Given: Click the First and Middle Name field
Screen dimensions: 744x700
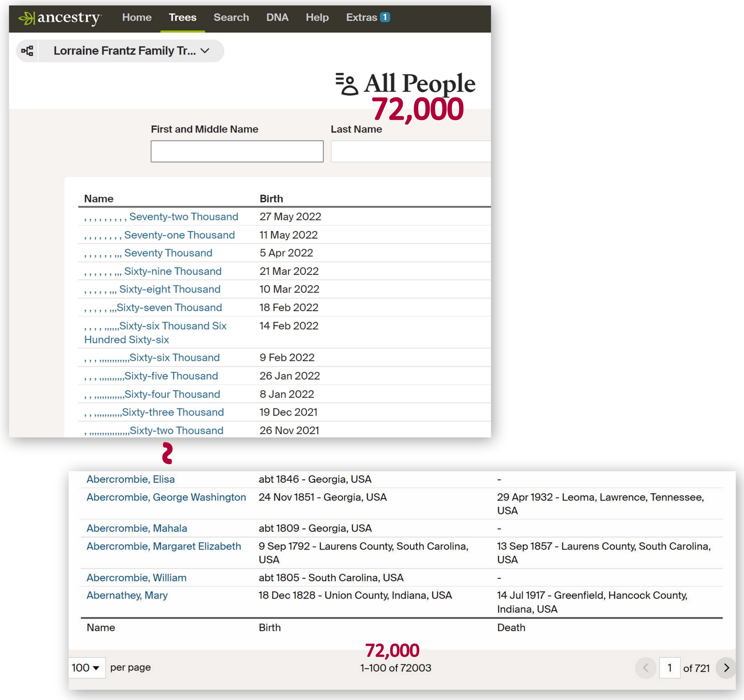Looking at the screenshot, I should pyautogui.click(x=237, y=152).
